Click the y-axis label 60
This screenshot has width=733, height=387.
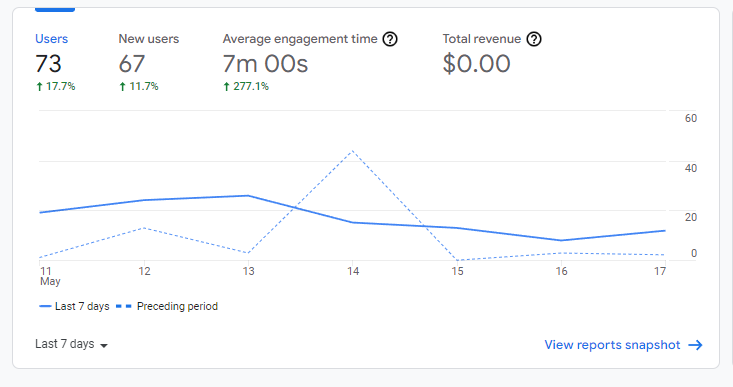tap(691, 118)
